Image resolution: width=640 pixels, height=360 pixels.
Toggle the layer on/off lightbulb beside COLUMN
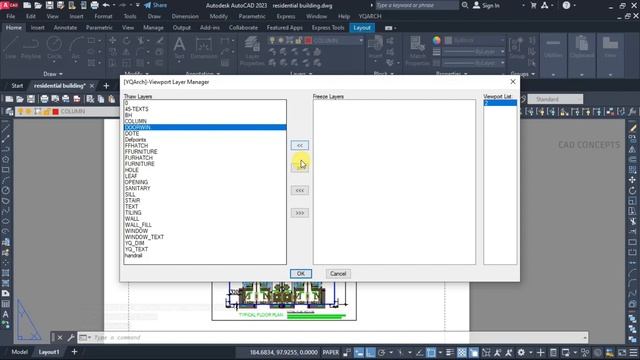tap(20, 111)
